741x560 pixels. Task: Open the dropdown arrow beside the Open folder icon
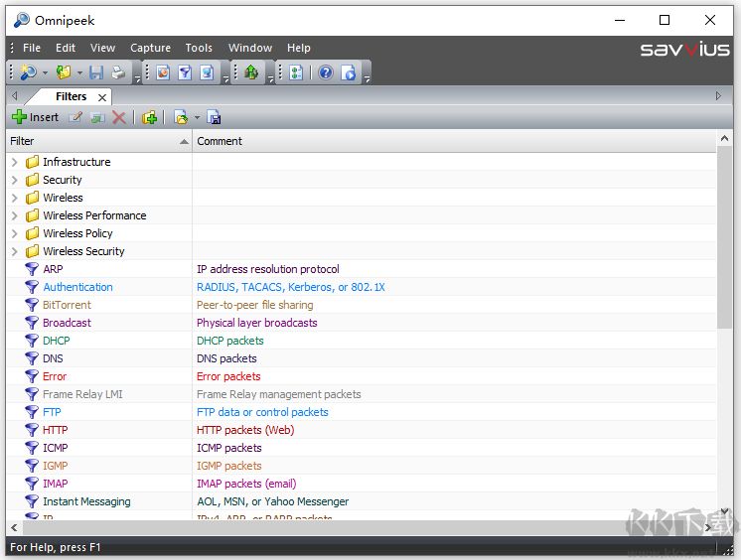[x=79, y=72]
